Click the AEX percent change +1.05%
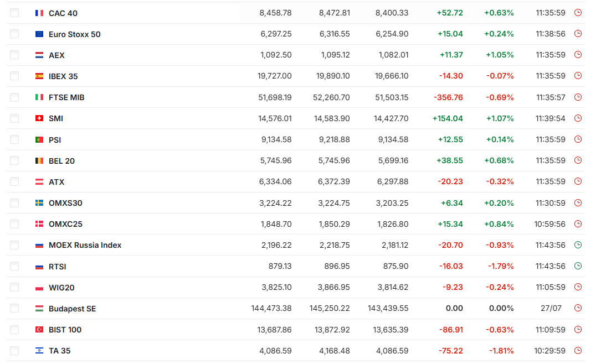Viewport: 601px width, 364px height. click(x=500, y=55)
